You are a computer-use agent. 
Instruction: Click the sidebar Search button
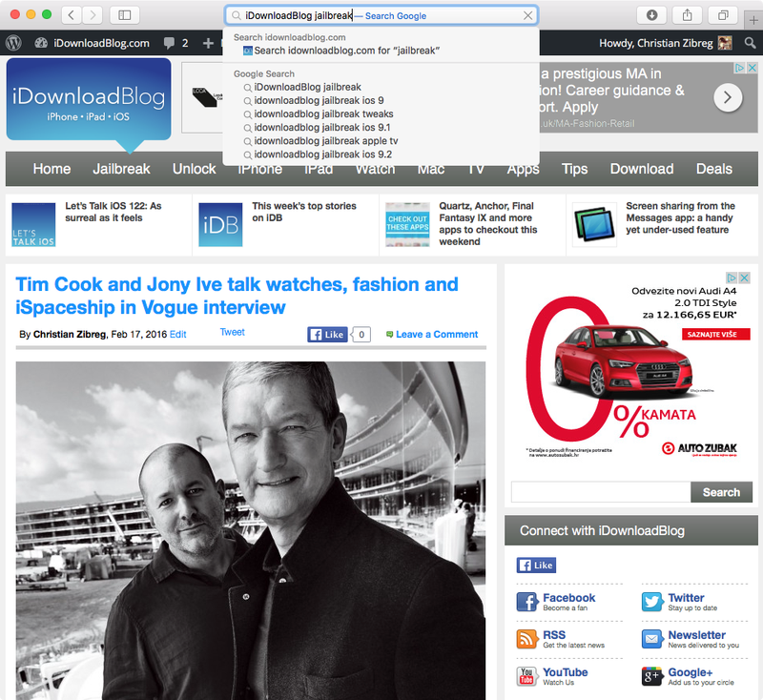(721, 492)
